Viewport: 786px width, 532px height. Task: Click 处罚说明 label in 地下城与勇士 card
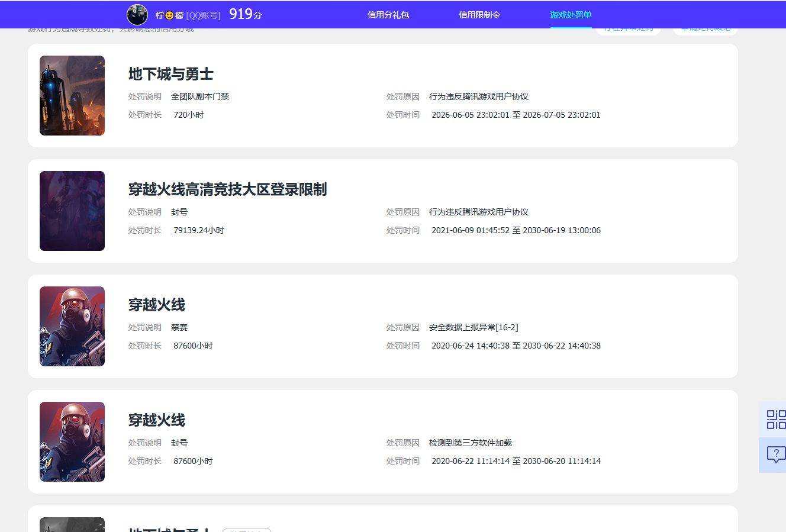click(145, 96)
